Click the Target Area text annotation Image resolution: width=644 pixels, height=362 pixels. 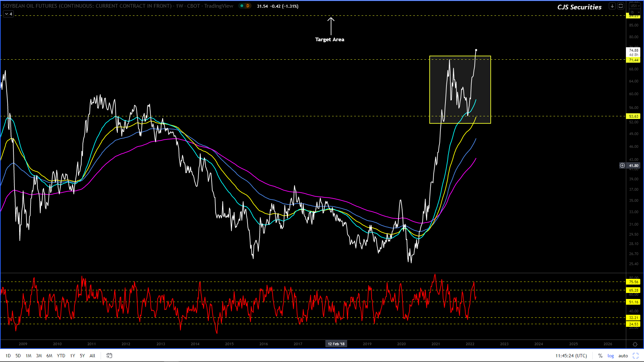[x=329, y=40]
